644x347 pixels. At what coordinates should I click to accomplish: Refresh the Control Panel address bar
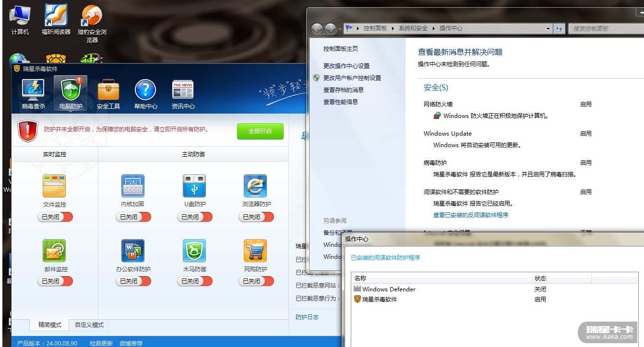[559, 29]
